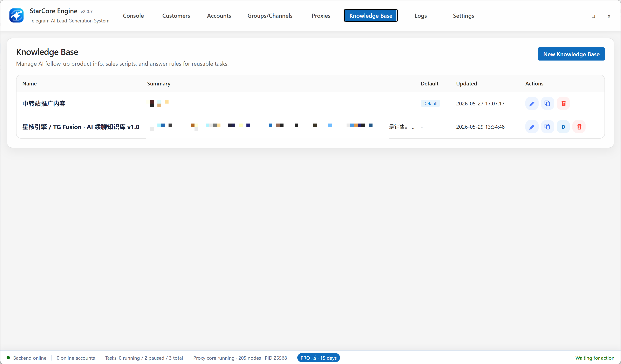
Task: Click the PRO 版 · 15 days badge
Action: click(x=318, y=358)
